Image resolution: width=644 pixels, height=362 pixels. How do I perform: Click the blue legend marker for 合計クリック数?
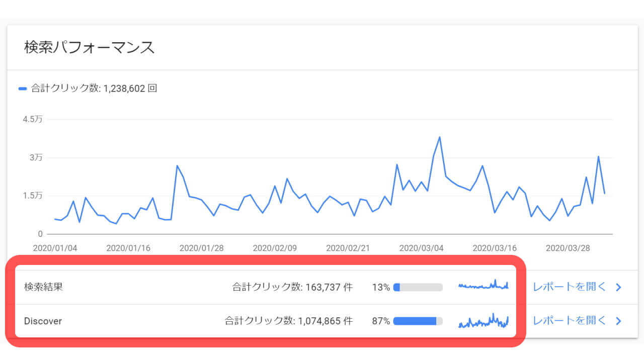point(23,89)
